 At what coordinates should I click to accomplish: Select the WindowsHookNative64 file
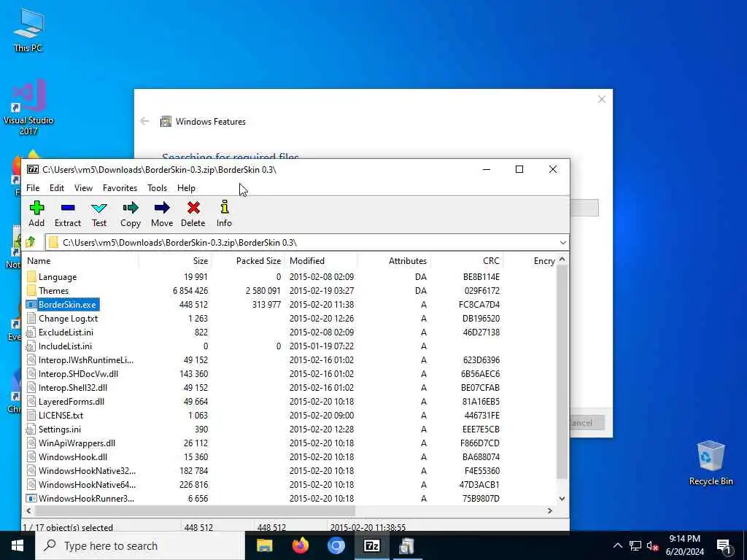point(88,484)
